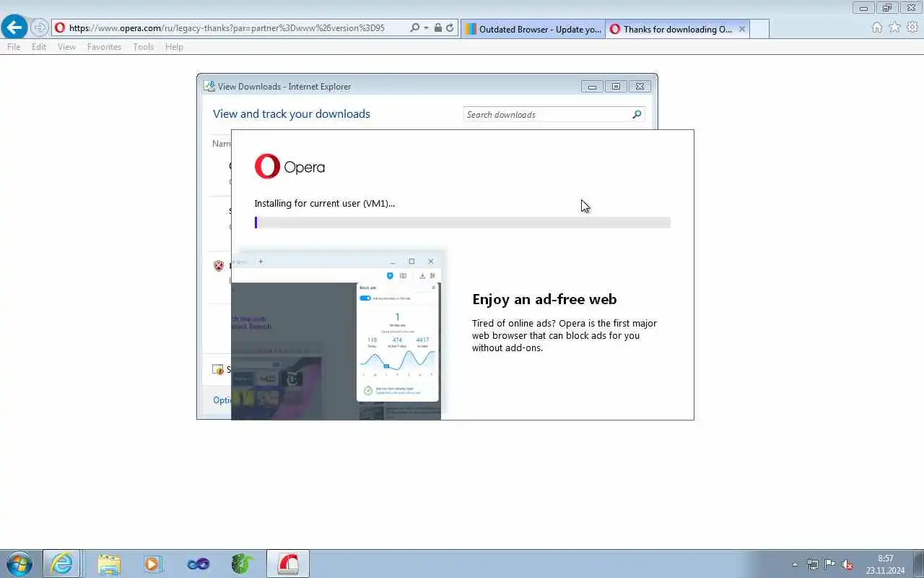Switch to the Outdated Browser tab

pyautogui.click(x=533, y=29)
